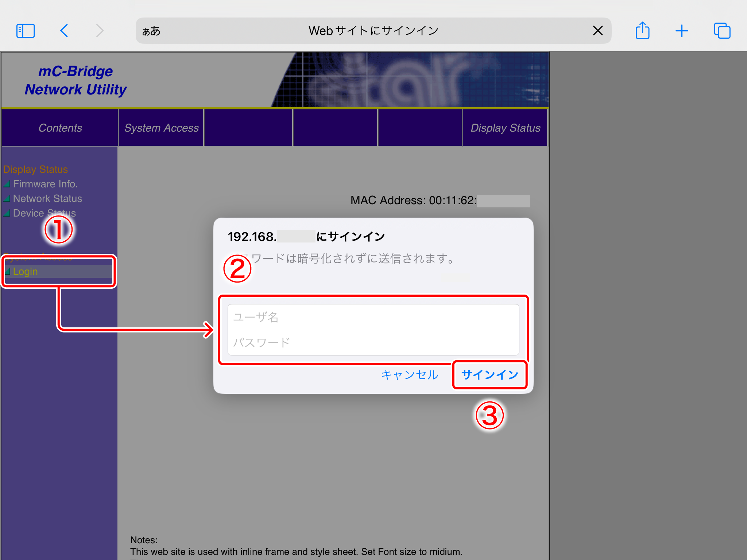Select the MAC Address text

(x=414, y=201)
